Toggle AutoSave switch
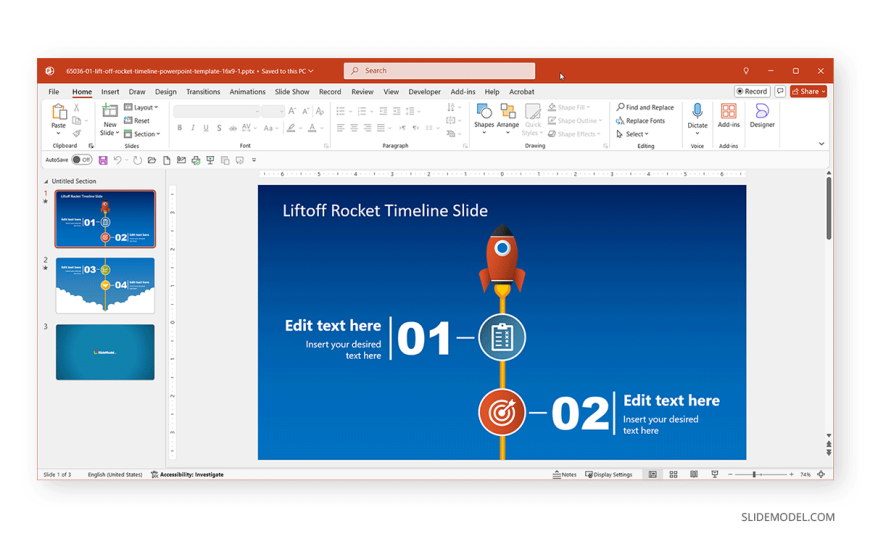Viewport: 870px width, 539px height. pyautogui.click(x=82, y=160)
